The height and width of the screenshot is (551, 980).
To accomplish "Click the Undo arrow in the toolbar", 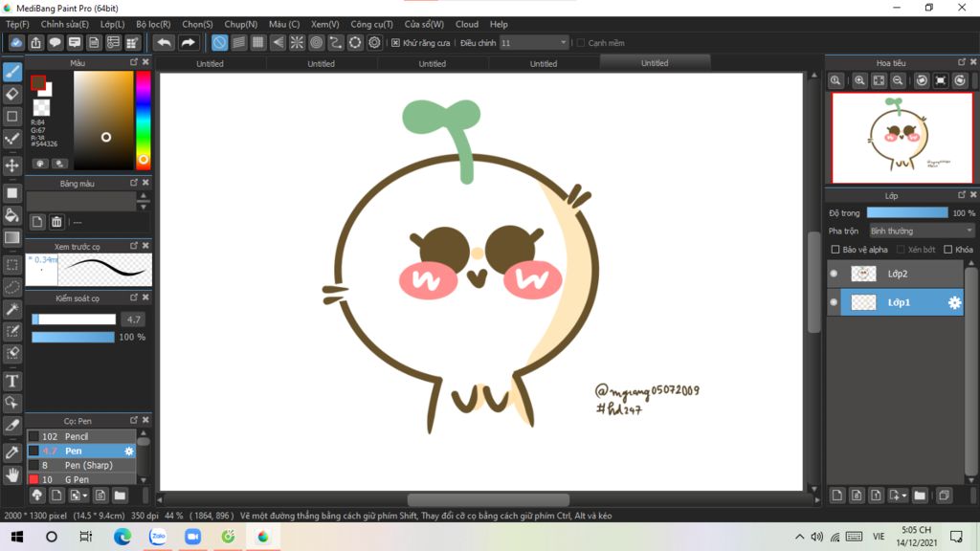I will click(x=164, y=42).
